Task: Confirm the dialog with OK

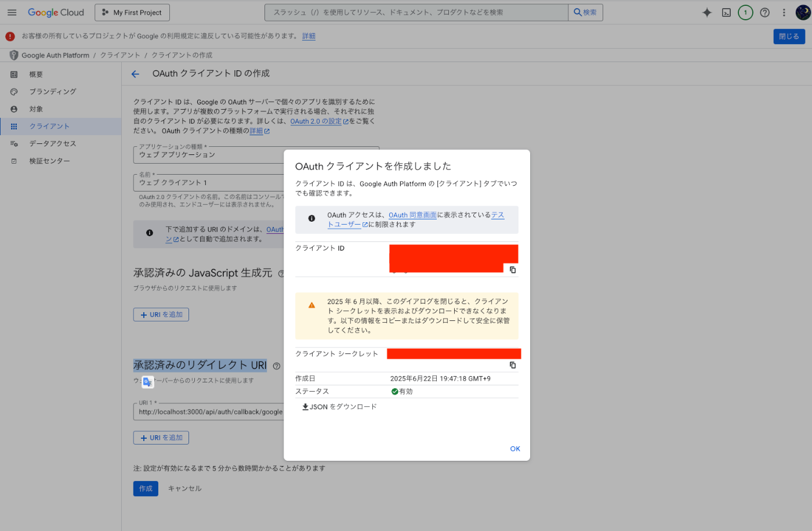Action: 515,449
